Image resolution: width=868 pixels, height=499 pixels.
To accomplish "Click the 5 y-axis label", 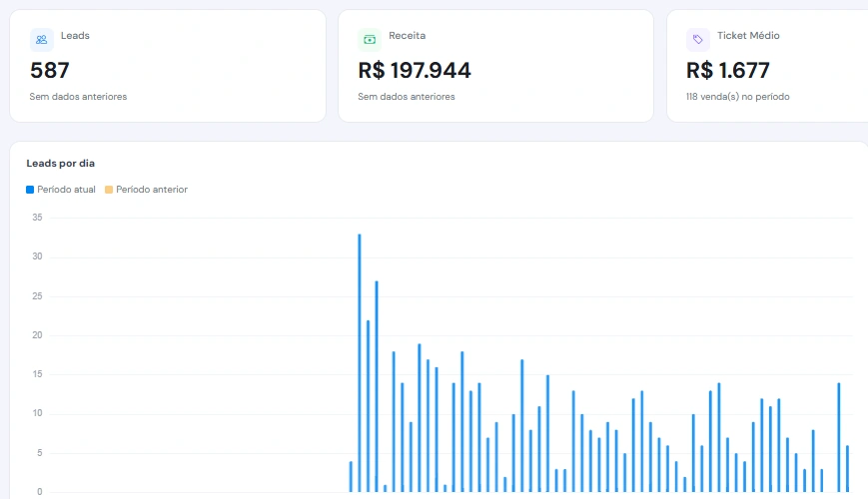I will point(39,453).
